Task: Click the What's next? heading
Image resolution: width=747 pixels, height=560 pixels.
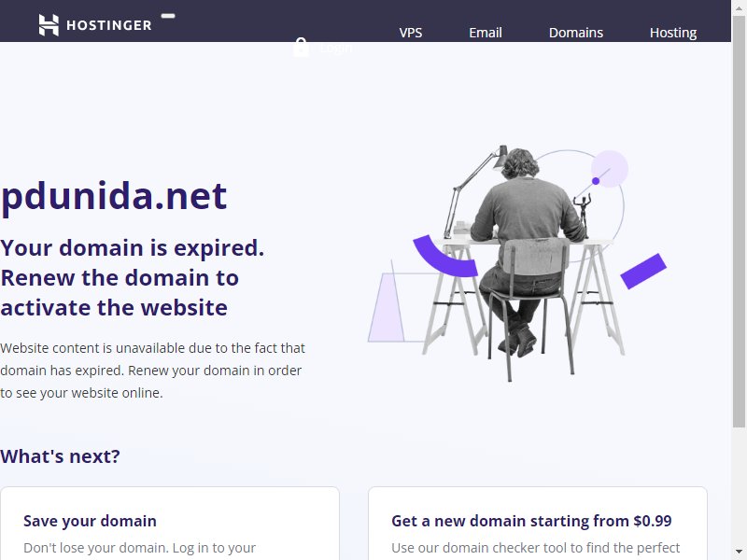Action: pos(60,456)
